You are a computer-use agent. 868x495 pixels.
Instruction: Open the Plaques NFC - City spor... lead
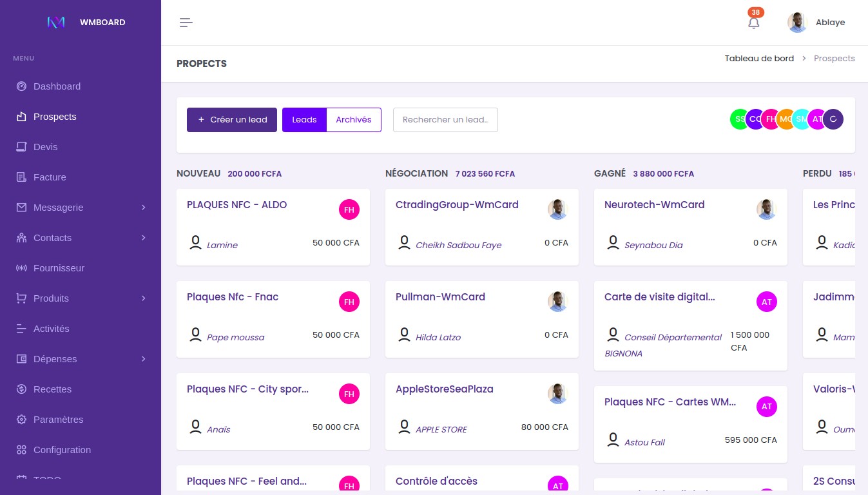coord(247,389)
